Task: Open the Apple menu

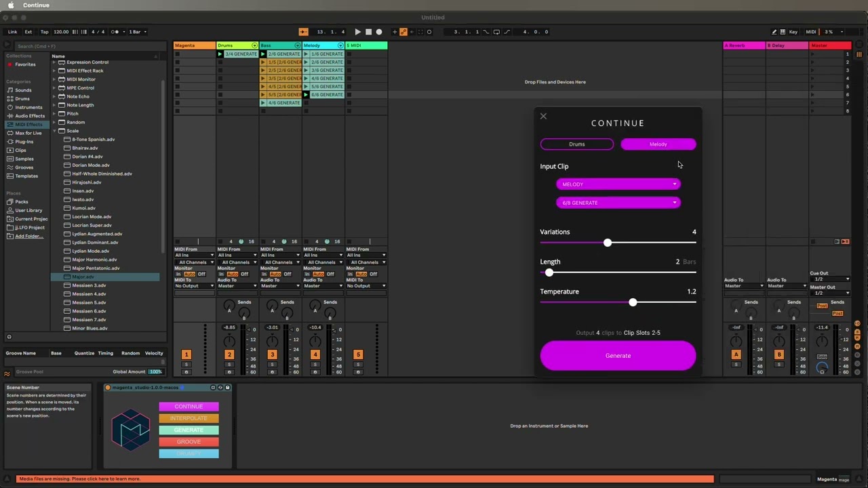Action: click(11, 5)
